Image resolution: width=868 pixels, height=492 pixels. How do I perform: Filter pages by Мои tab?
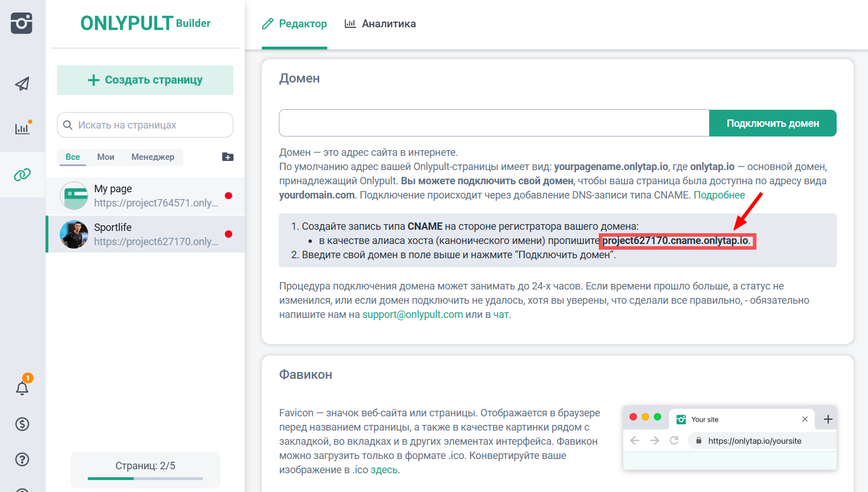(106, 157)
